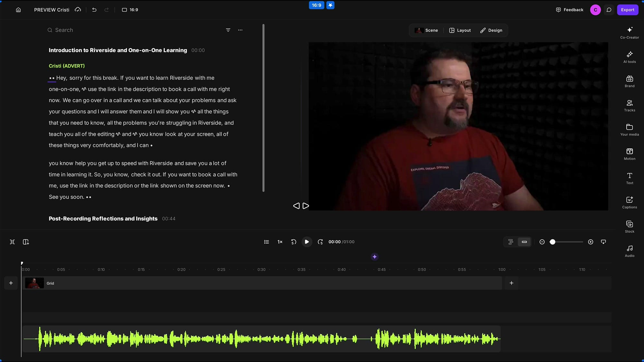Click the green audio waveform track
644x362 pixels.
(261, 339)
